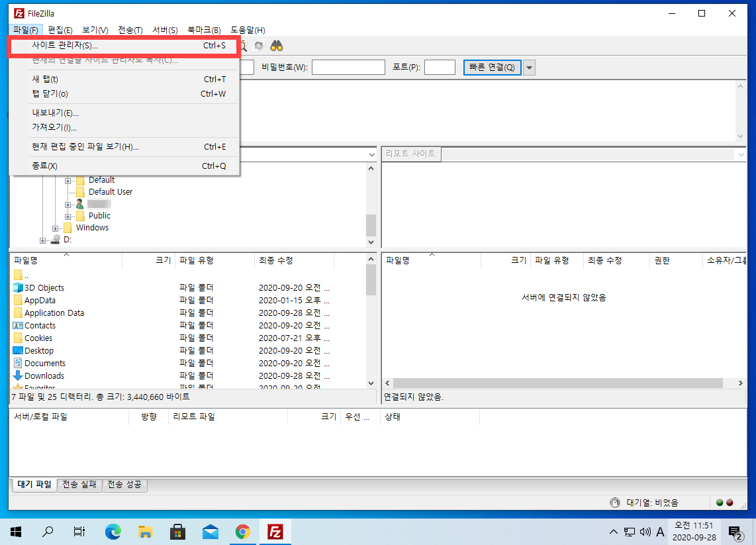Open the local site path dropdown
This screenshot has width=756, height=545.
371,155
